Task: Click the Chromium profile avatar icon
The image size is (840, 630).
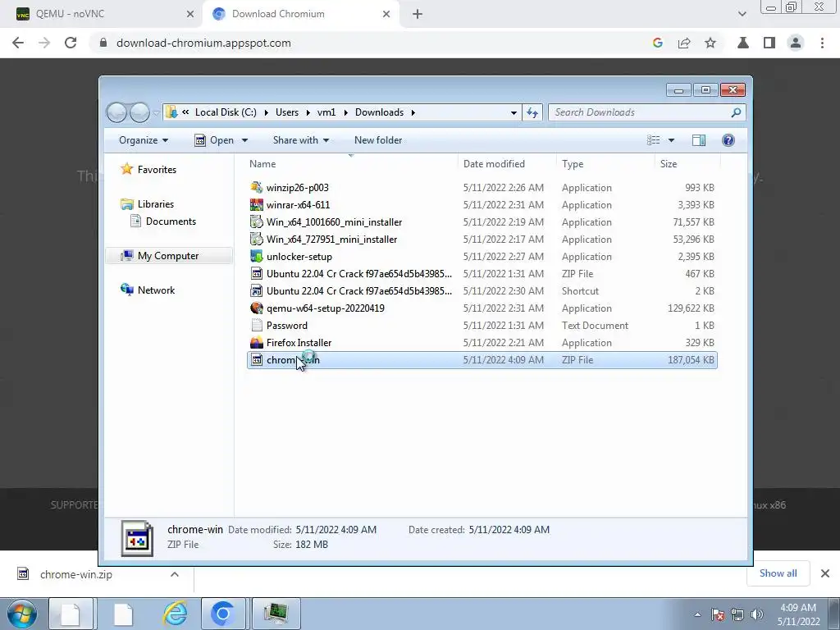Action: [796, 43]
